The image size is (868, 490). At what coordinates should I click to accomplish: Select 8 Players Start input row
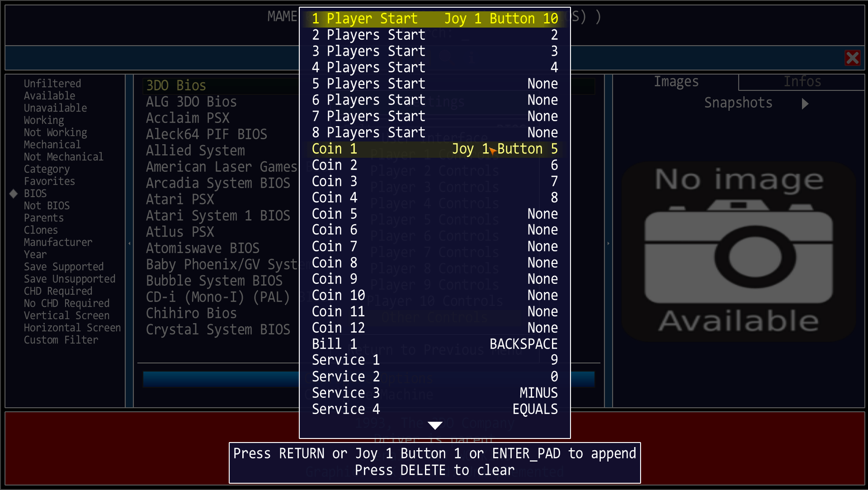coord(435,132)
